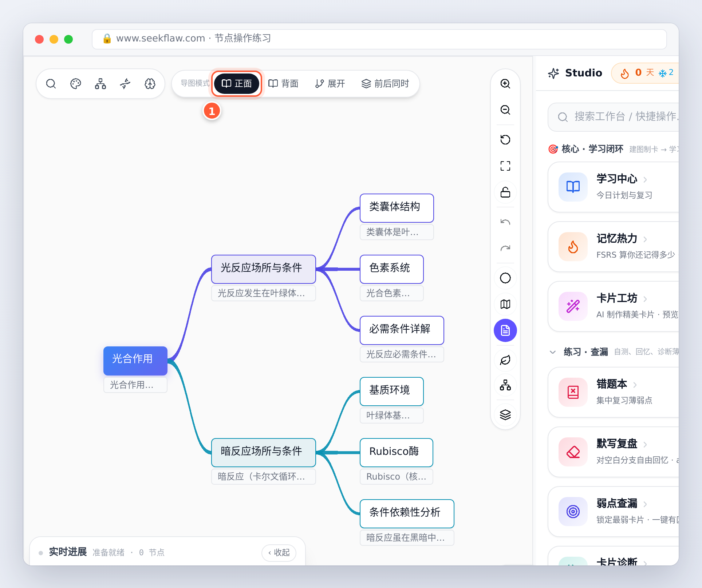Click the leaf icon in the vertical toolbar
Image resolution: width=702 pixels, height=588 pixels.
[505, 360]
